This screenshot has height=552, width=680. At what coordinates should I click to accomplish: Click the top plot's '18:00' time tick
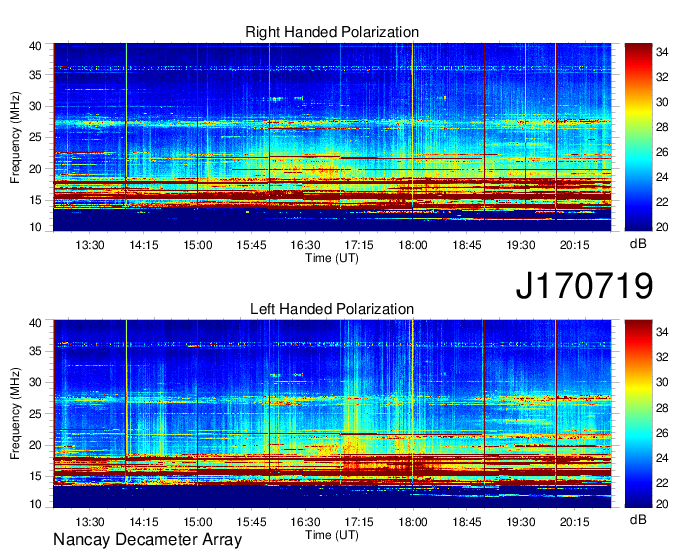[x=413, y=245]
